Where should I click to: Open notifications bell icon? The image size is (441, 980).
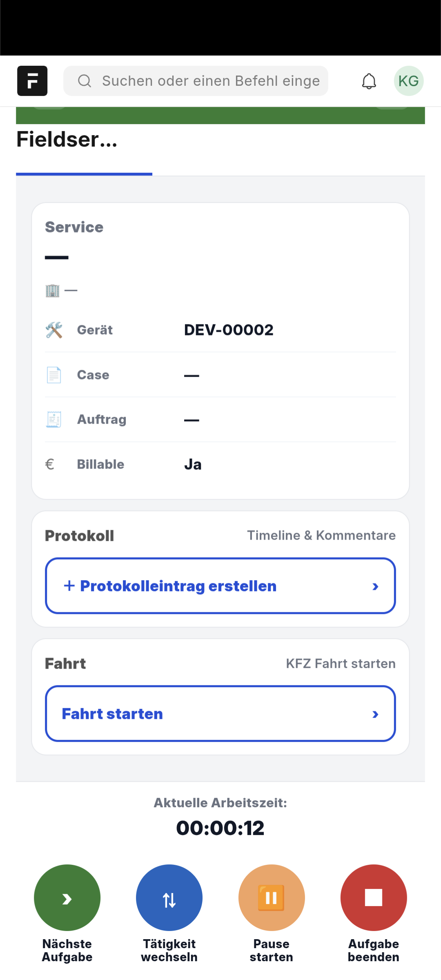coord(369,81)
